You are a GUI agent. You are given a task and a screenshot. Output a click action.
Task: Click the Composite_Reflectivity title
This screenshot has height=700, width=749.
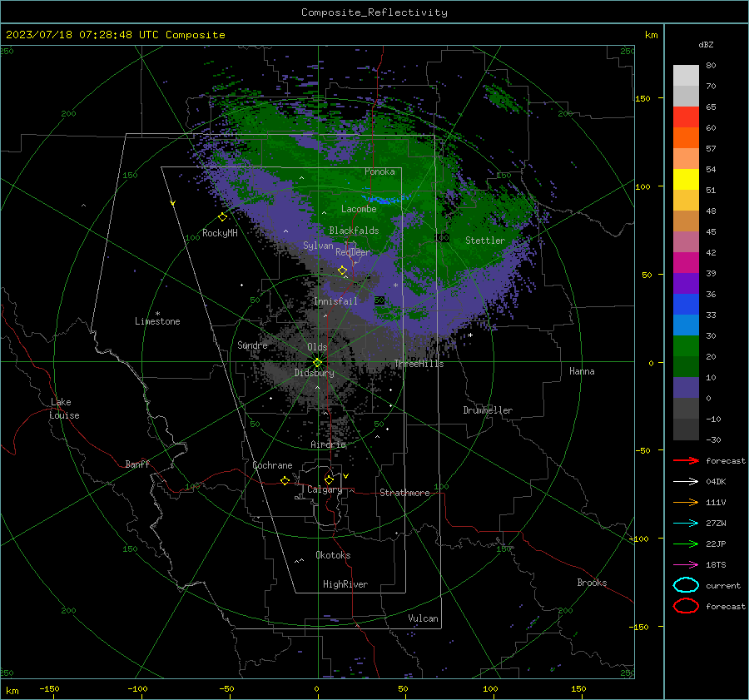[x=374, y=12]
